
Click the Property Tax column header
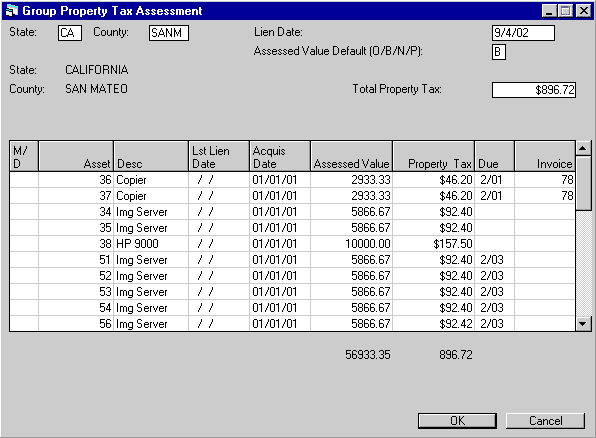433,156
